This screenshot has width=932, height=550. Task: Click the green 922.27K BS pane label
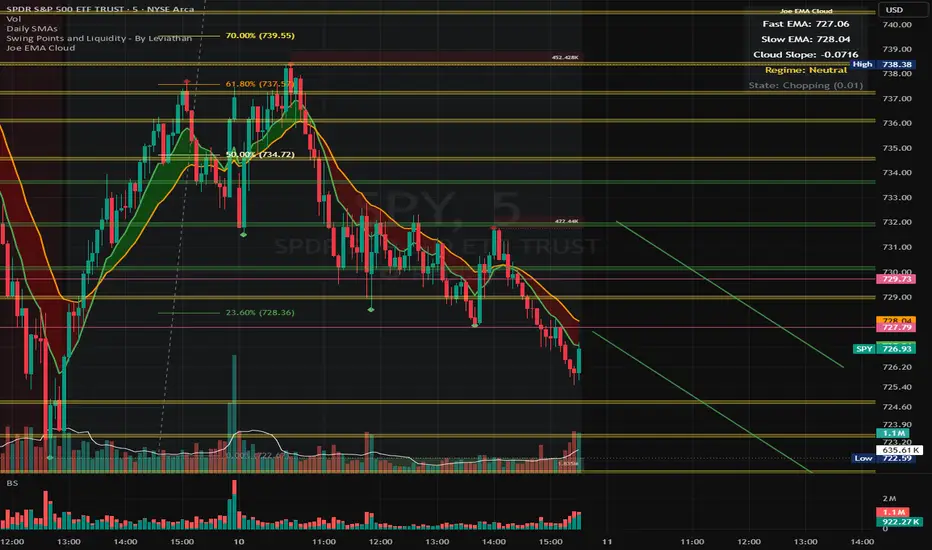click(x=900, y=521)
